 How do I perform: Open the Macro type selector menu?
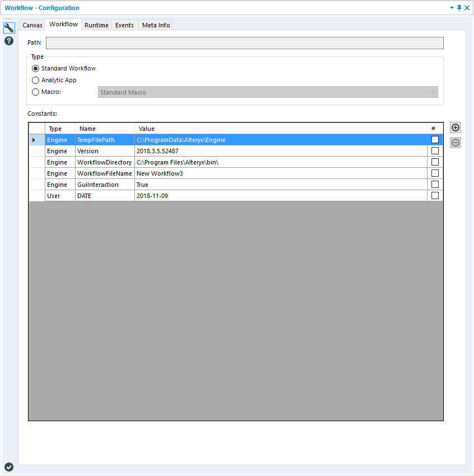point(35,92)
